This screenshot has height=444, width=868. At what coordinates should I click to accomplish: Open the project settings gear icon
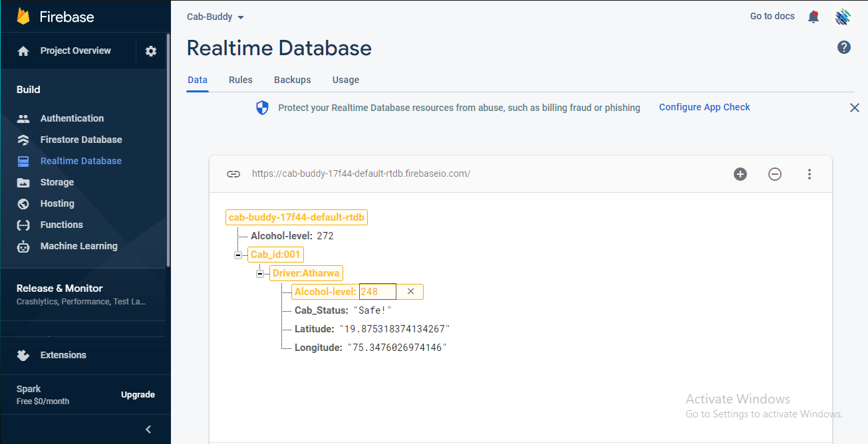point(151,51)
